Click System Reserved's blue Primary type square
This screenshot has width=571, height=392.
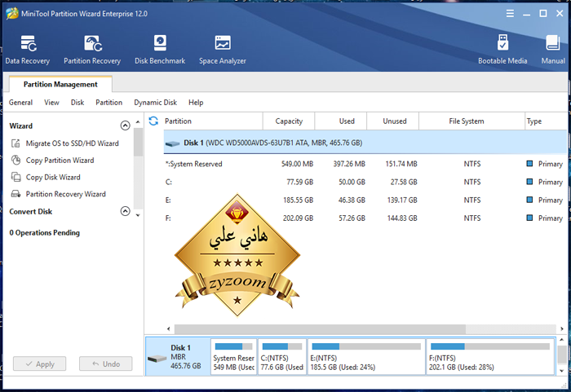pyautogui.click(x=530, y=164)
